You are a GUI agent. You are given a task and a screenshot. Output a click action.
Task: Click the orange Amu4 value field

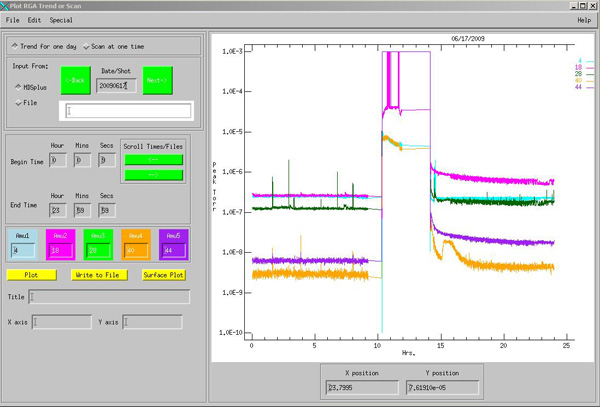click(136, 251)
